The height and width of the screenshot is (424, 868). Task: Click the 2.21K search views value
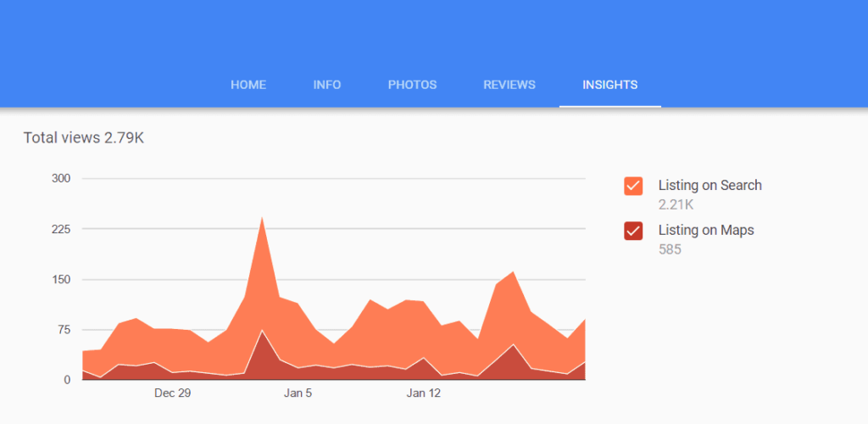(x=676, y=205)
